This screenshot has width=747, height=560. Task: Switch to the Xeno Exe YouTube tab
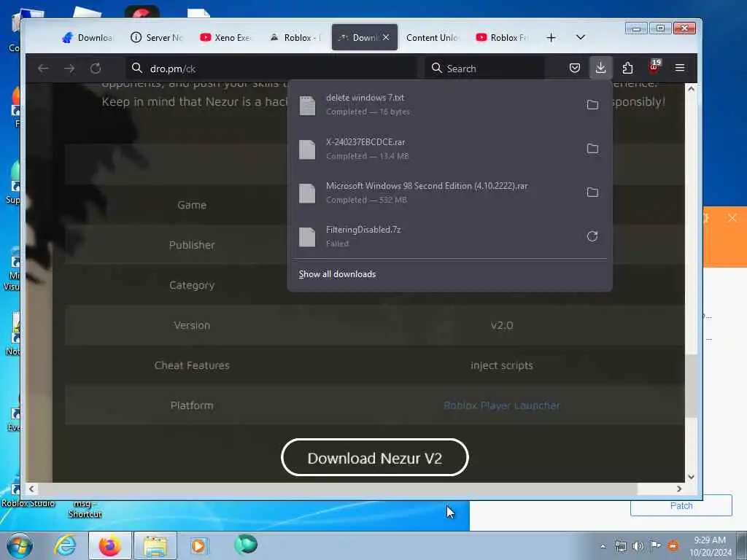coord(225,38)
